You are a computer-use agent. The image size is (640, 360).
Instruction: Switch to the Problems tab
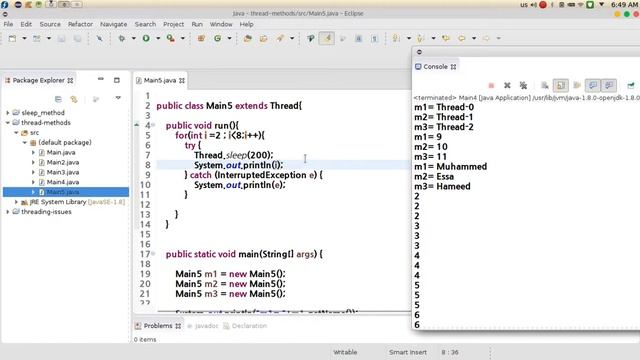click(x=158, y=326)
